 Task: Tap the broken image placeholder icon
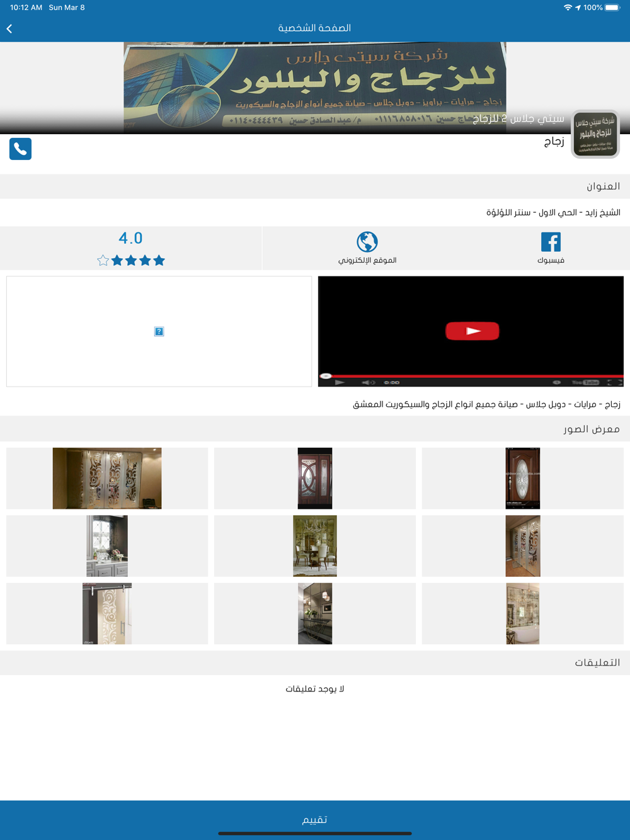tap(159, 331)
